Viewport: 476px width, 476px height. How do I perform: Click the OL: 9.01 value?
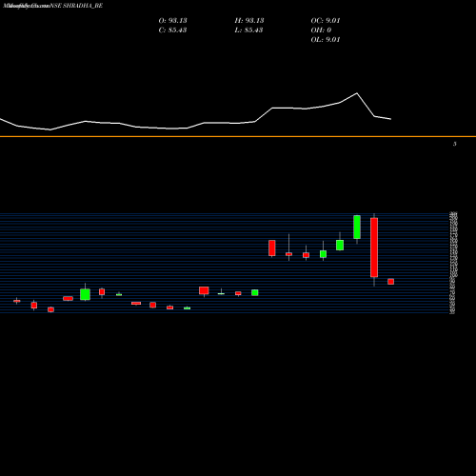[x=326, y=40]
